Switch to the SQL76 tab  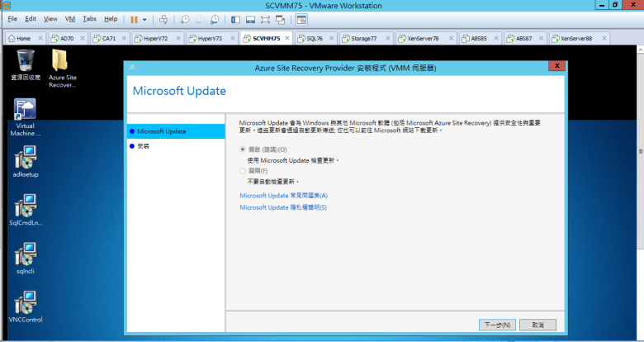[314, 38]
